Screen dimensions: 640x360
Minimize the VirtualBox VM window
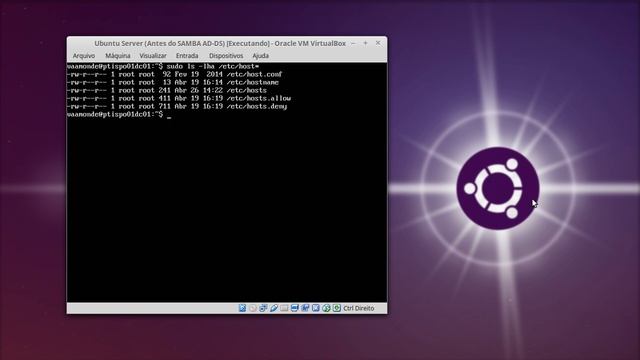tap(353, 43)
